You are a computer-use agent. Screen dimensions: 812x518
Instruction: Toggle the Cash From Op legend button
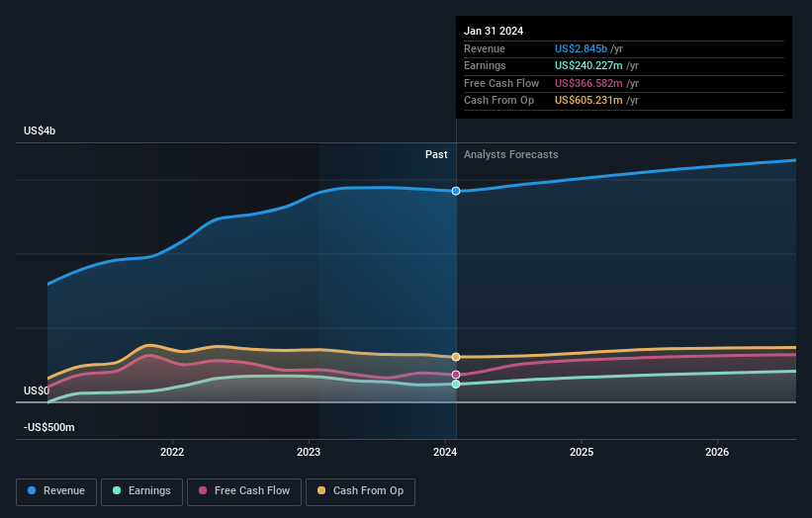point(360,491)
